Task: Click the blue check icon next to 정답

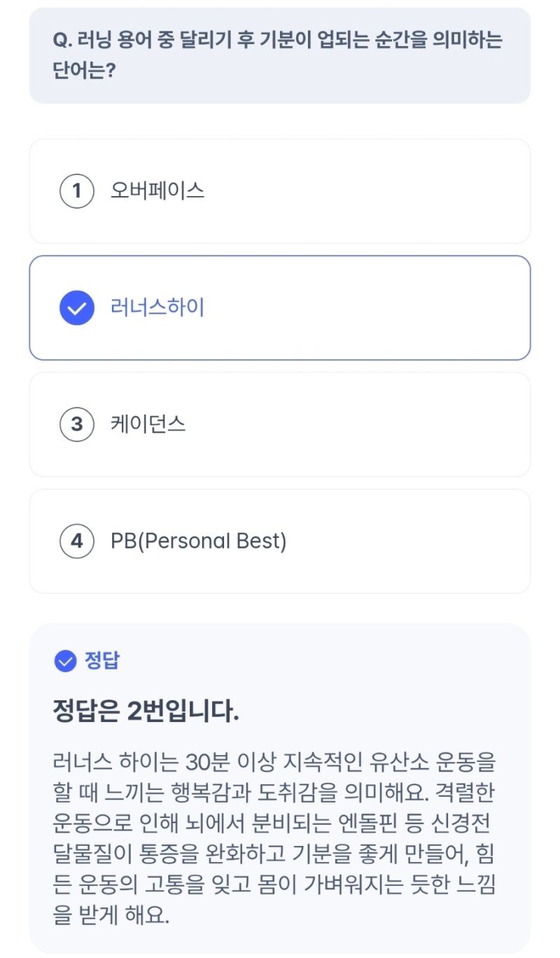Action: point(65,661)
